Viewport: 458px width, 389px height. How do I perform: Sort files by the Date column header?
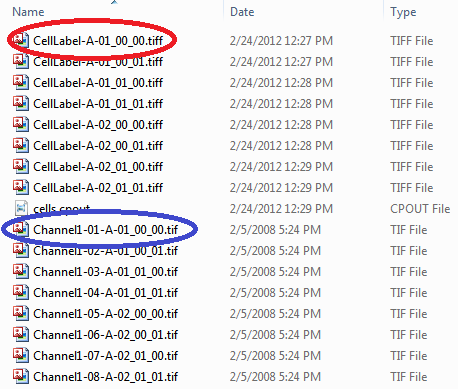click(x=242, y=12)
